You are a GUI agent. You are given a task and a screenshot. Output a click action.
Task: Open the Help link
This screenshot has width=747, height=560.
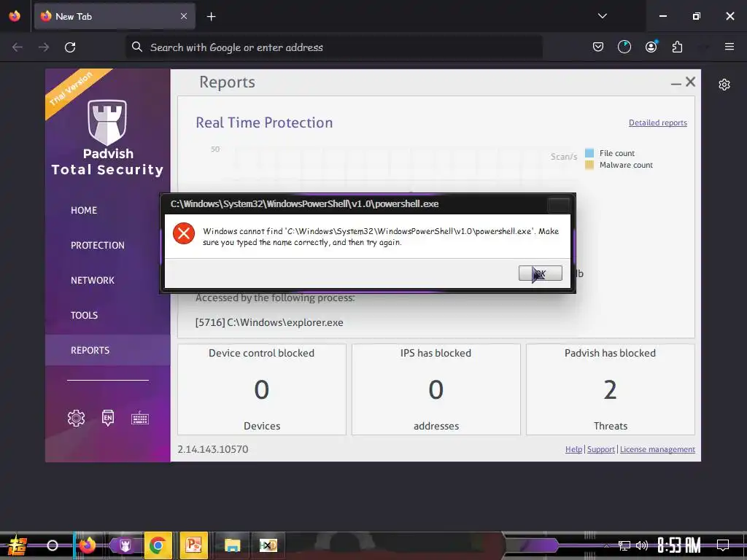pyautogui.click(x=573, y=449)
